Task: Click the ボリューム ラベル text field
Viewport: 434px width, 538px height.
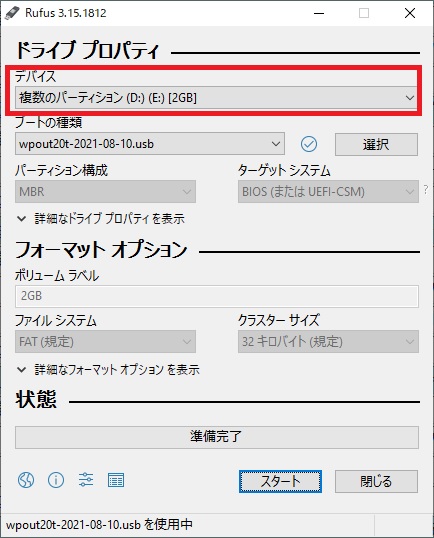Action: [217, 296]
